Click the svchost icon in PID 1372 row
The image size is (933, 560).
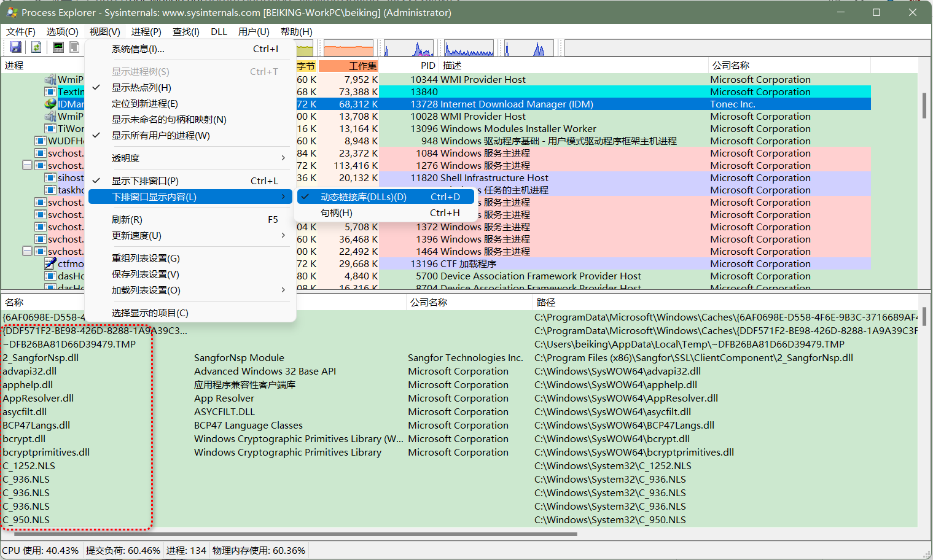(41, 227)
